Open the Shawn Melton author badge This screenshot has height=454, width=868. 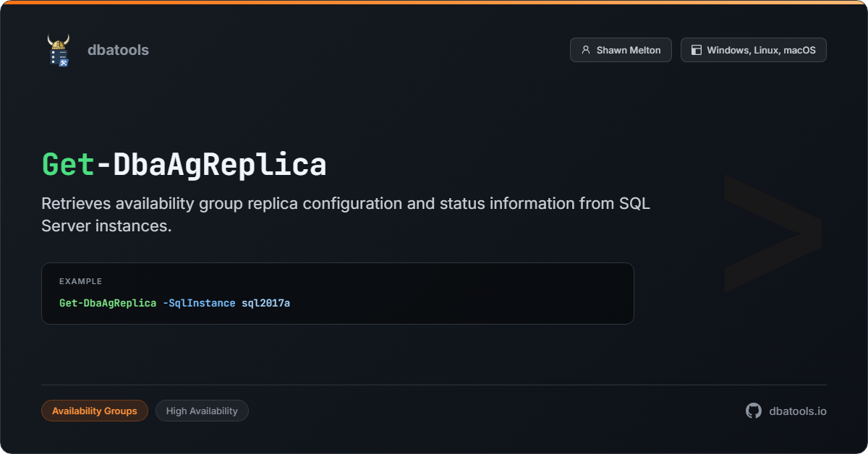[621, 50]
